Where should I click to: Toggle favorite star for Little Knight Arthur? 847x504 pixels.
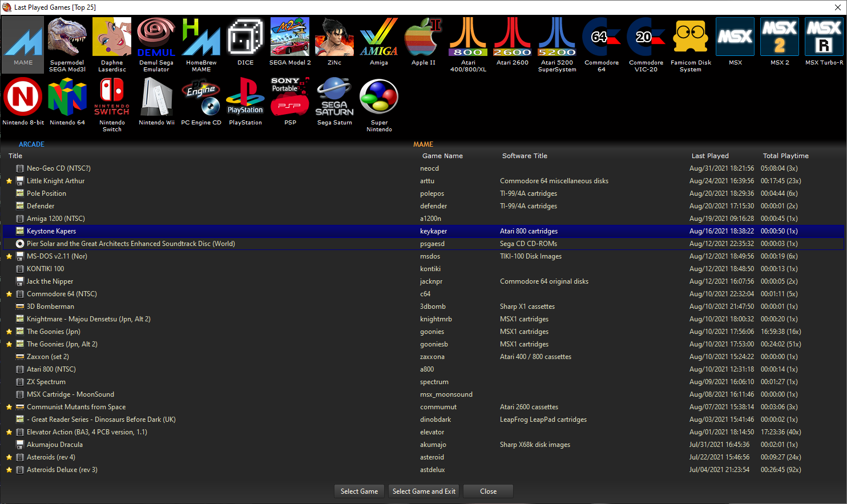tap(9, 181)
